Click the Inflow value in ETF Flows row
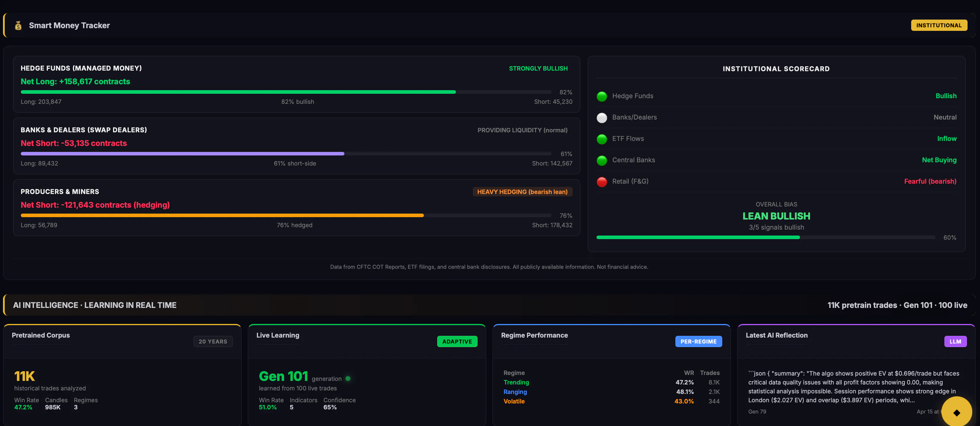This screenshot has height=426, width=980. coord(947,139)
